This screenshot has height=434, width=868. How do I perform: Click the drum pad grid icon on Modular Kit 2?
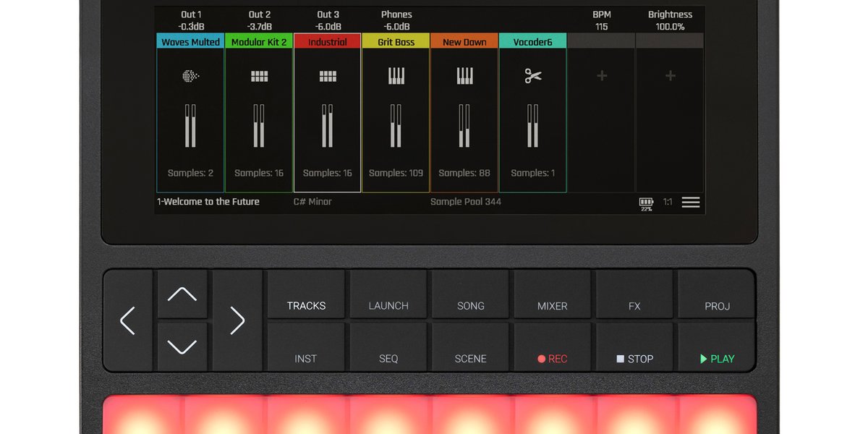pyautogui.click(x=259, y=75)
